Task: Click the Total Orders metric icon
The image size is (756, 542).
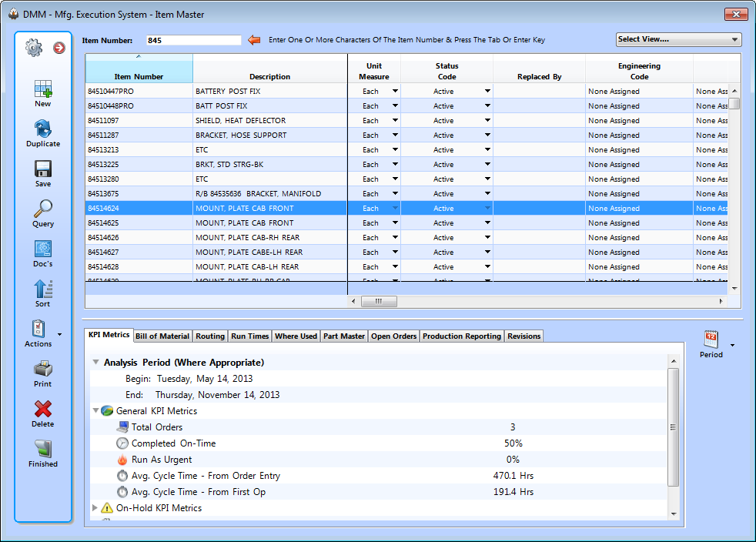Action: (x=123, y=427)
